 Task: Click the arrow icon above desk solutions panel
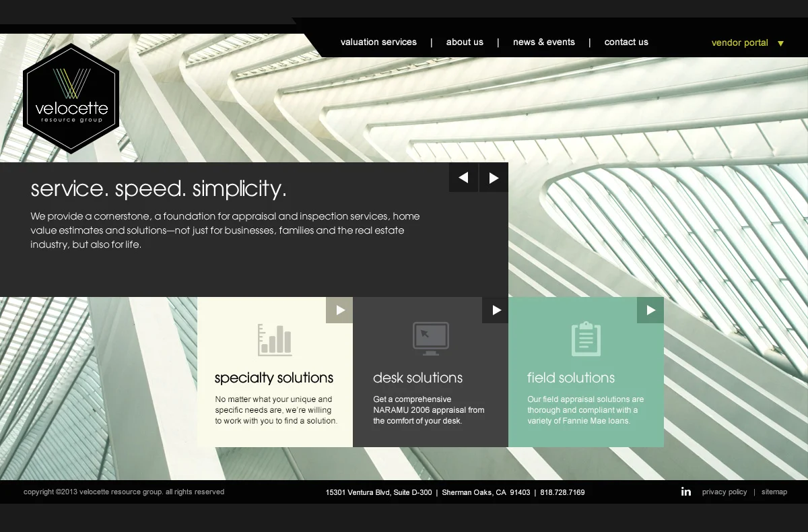[x=495, y=310]
